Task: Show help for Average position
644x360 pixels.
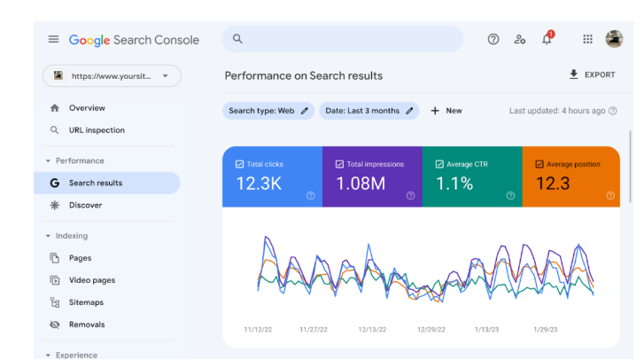Action: click(610, 196)
